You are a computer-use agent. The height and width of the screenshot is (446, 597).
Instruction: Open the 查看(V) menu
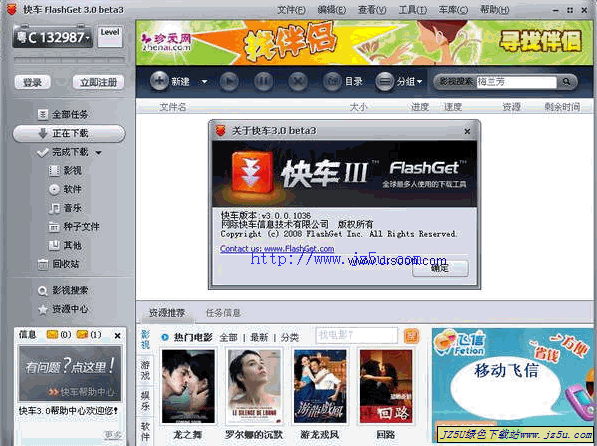click(x=372, y=10)
